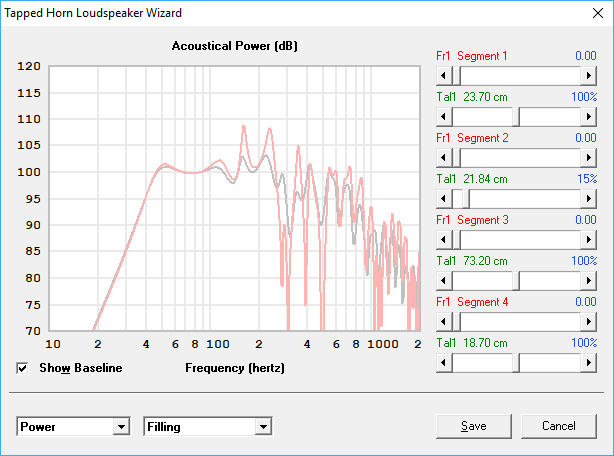Close the Tapped Horn Loudspeaker Wizard window
Viewport: 614px width, 456px height.
pyautogui.click(x=598, y=13)
